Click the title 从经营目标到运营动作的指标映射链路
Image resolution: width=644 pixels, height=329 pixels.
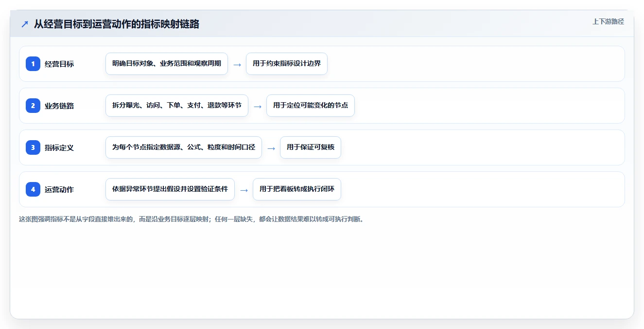[x=117, y=24]
